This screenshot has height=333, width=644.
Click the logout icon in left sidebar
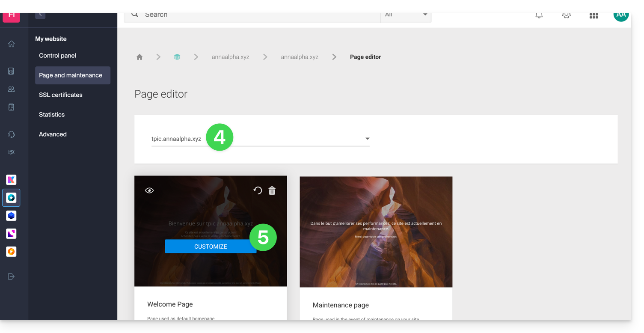[12, 277]
